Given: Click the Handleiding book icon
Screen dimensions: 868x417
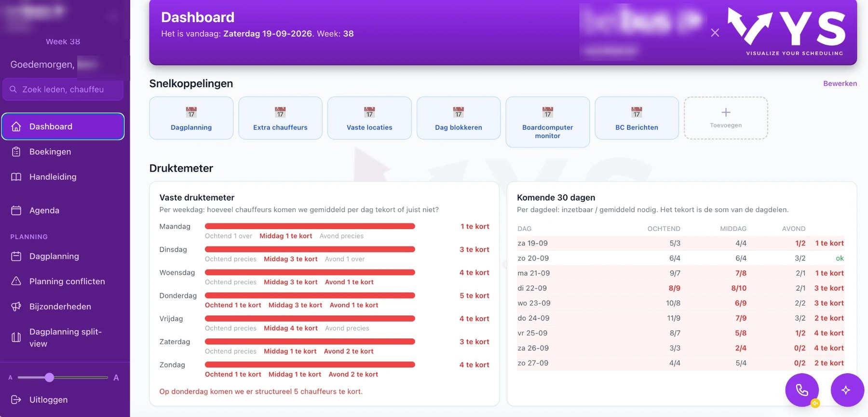Looking at the screenshot, I should (16, 177).
